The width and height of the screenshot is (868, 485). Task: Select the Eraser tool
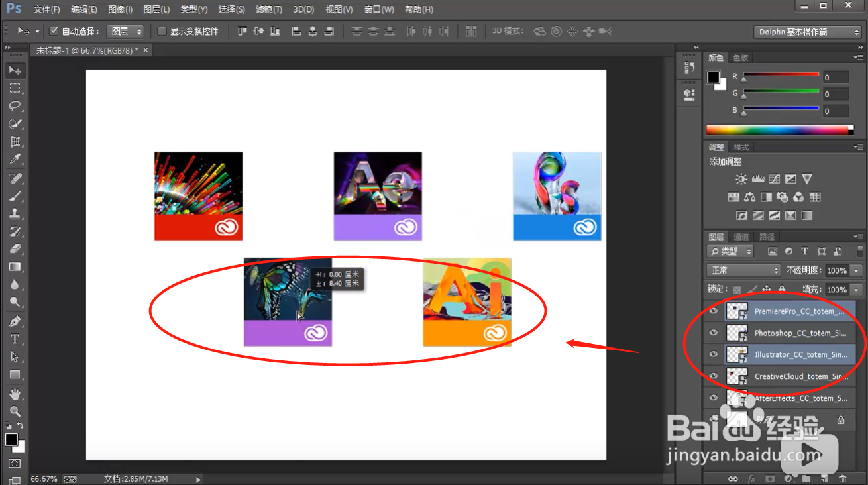15,250
